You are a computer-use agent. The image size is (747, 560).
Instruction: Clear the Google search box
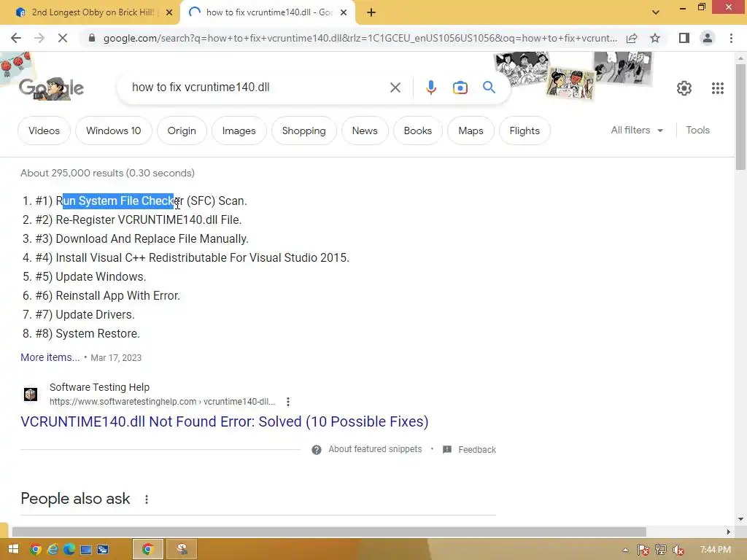(x=395, y=87)
